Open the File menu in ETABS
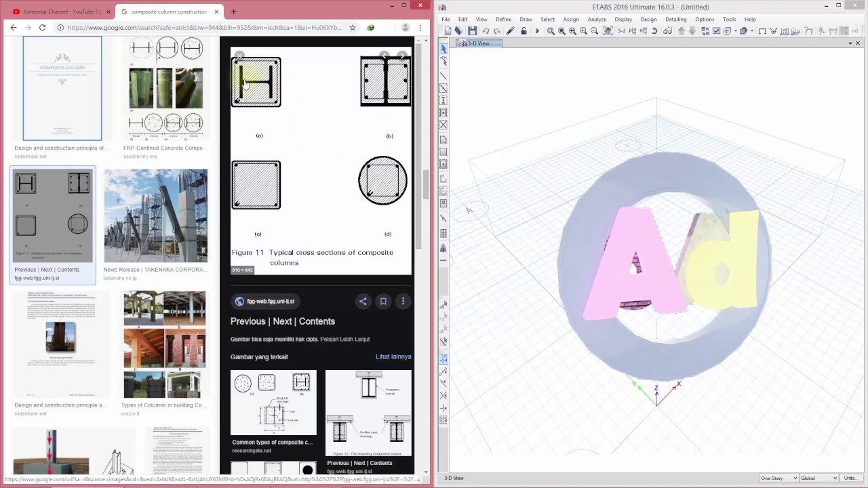The image size is (868, 488). (446, 19)
